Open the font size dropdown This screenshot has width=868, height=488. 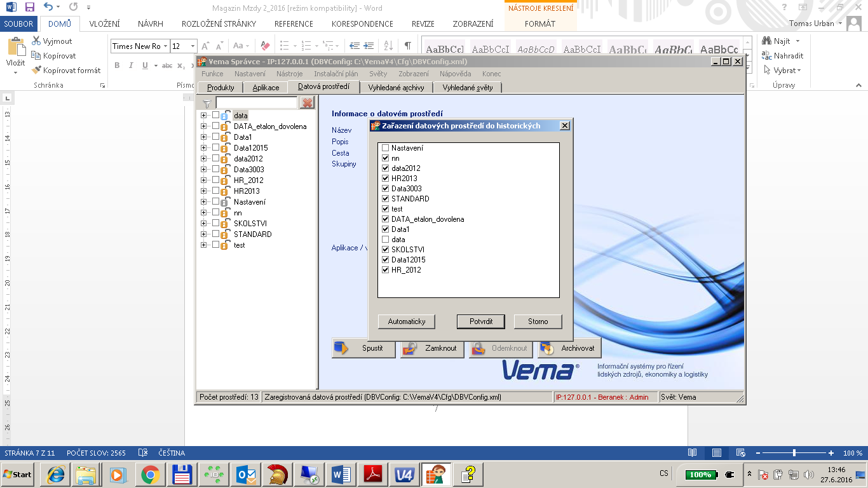193,46
